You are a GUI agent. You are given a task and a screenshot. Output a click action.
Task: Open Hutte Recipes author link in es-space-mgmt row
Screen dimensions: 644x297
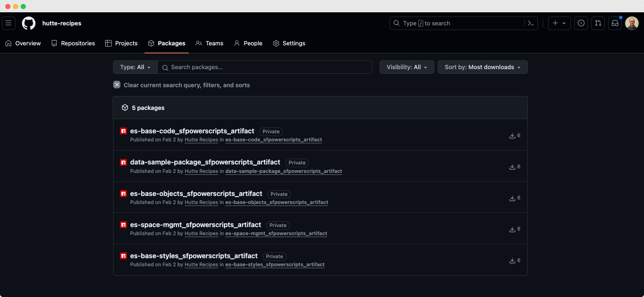click(x=201, y=234)
